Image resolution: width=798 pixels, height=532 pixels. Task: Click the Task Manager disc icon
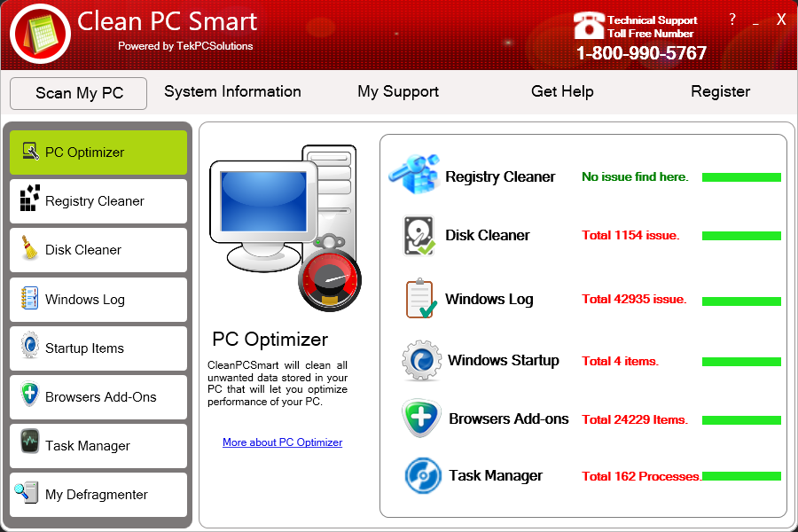click(422, 476)
